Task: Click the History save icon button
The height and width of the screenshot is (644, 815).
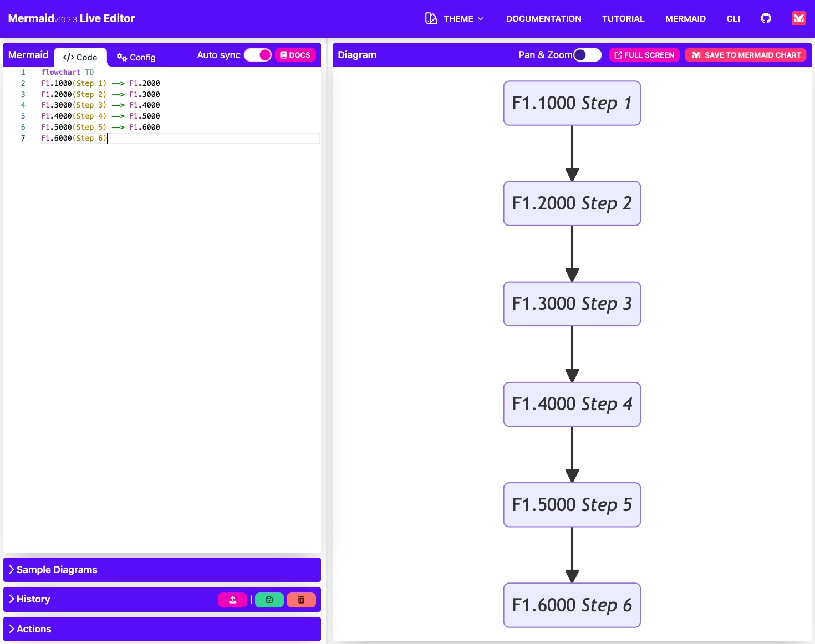Action: (x=269, y=600)
